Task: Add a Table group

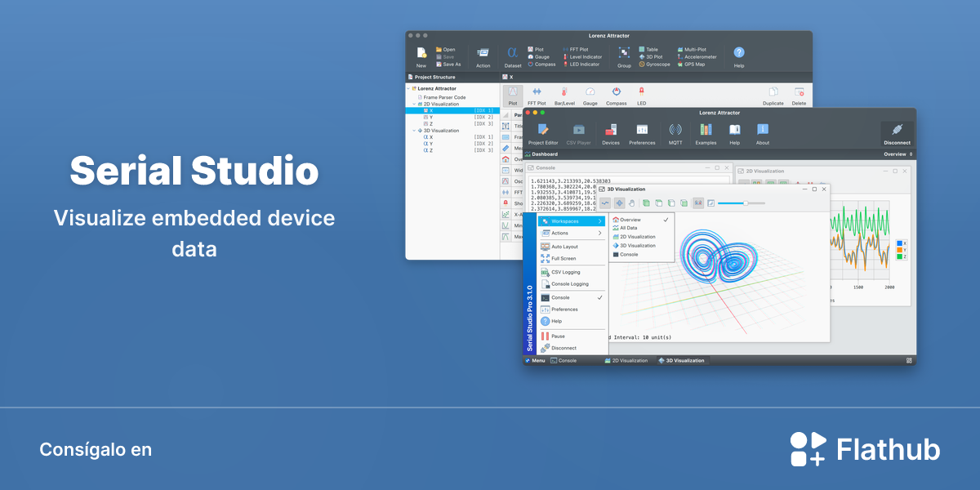Action: tap(648, 49)
